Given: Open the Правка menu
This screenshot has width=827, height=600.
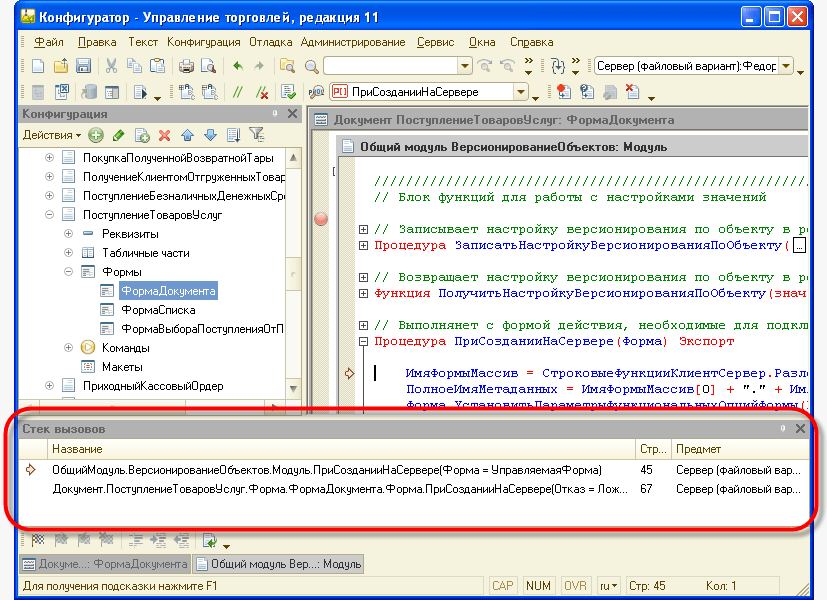Looking at the screenshot, I should 97,42.
